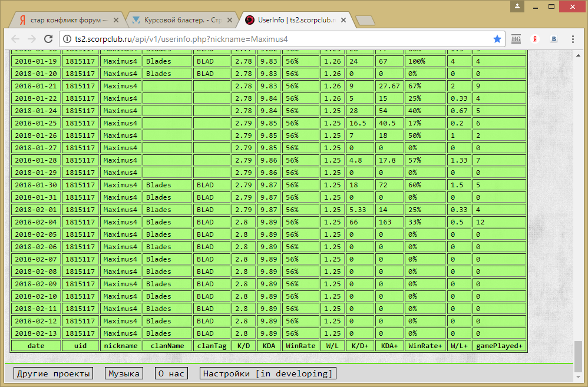Select the date cell 2018-02-13

36,333
